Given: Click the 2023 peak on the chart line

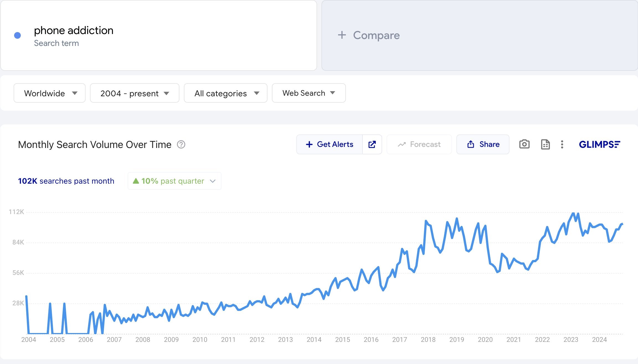Looking at the screenshot, I should tap(573, 213).
